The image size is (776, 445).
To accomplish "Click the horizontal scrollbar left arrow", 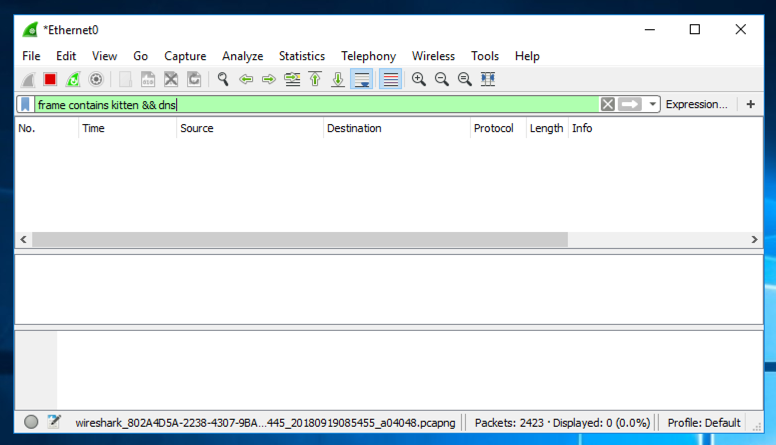I will (x=23, y=240).
